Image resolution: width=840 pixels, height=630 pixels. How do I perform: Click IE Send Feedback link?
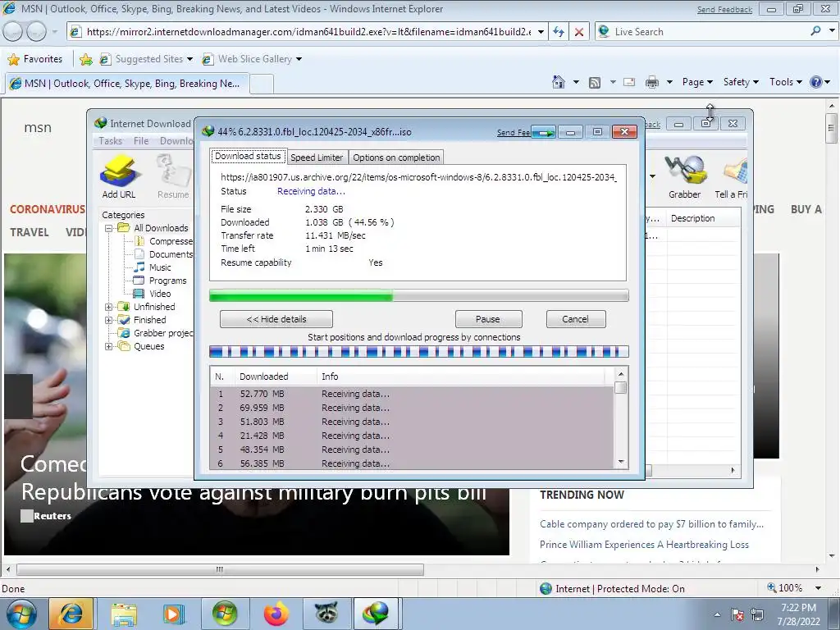click(x=724, y=10)
